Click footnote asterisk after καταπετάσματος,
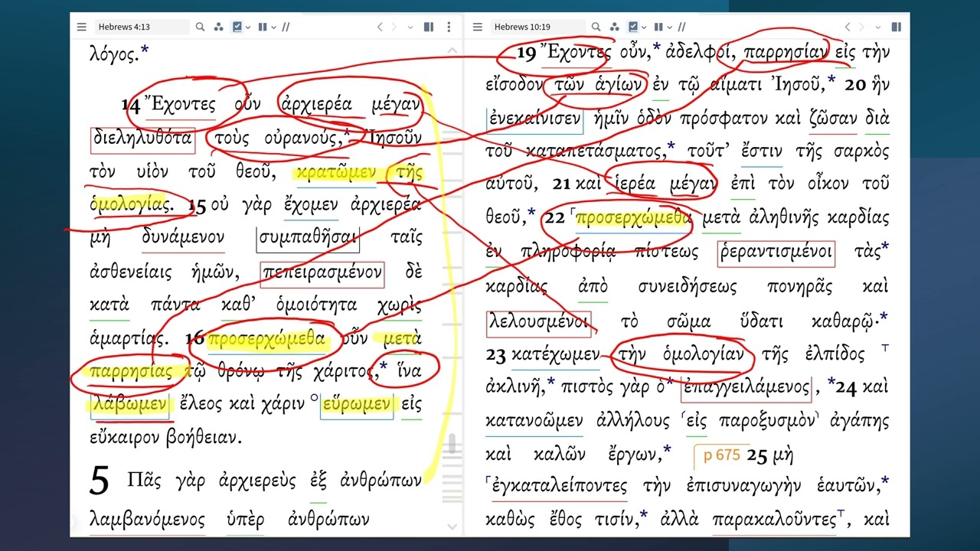 [671, 145]
